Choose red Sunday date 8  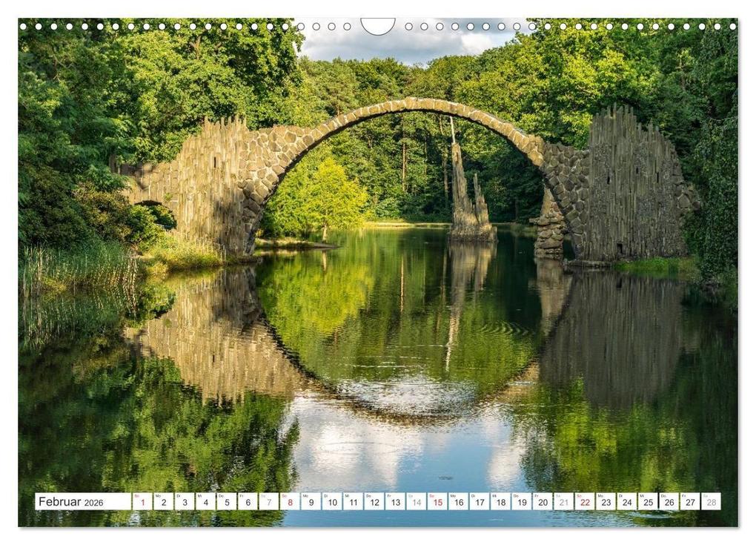tap(290, 501)
